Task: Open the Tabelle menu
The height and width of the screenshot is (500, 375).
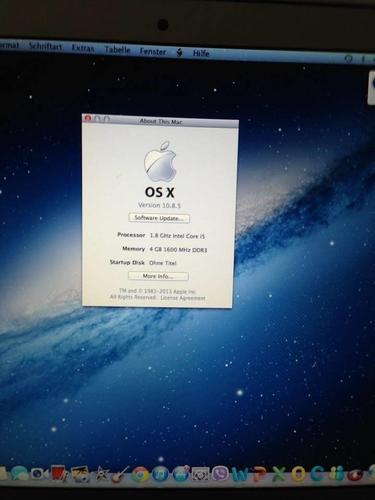Action: 117,50
